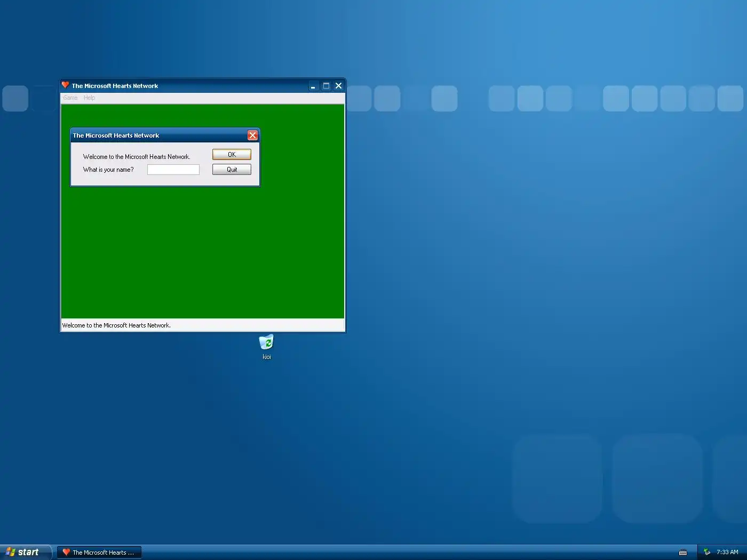This screenshot has width=747, height=560.
Task: Open the Windows start menu
Action: [x=26, y=552]
